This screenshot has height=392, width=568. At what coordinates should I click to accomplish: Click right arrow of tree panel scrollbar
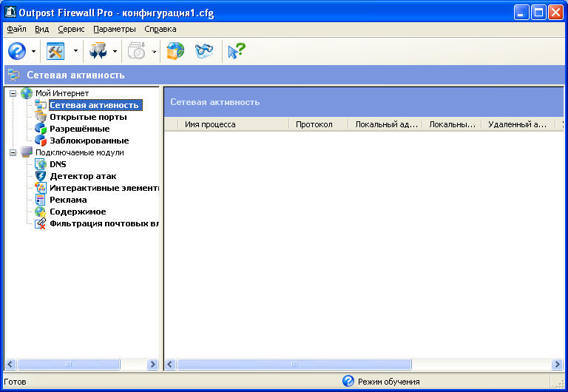153,364
